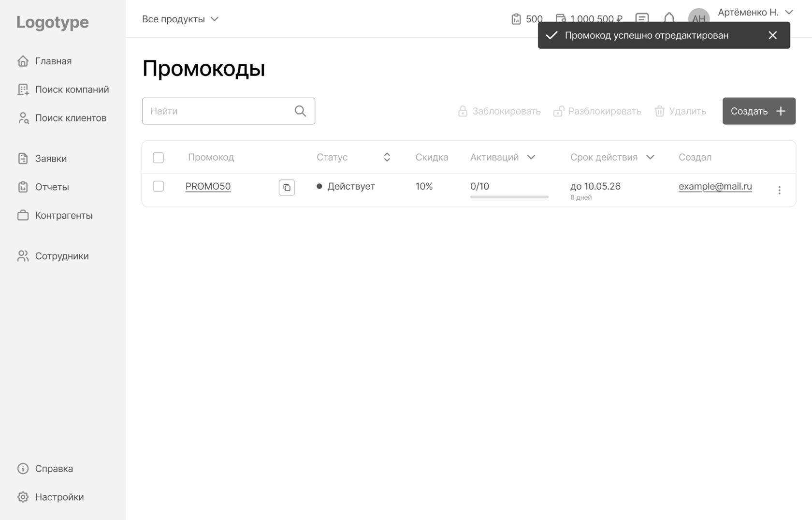Click the magnifier search icon

pos(300,111)
